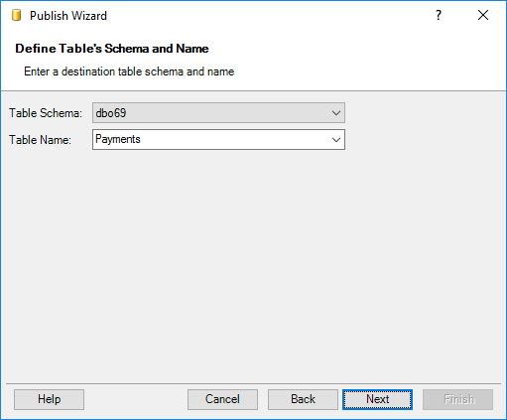Open the Help button at bottom left
The width and height of the screenshot is (507, 420).
click(x=49, y=399)
